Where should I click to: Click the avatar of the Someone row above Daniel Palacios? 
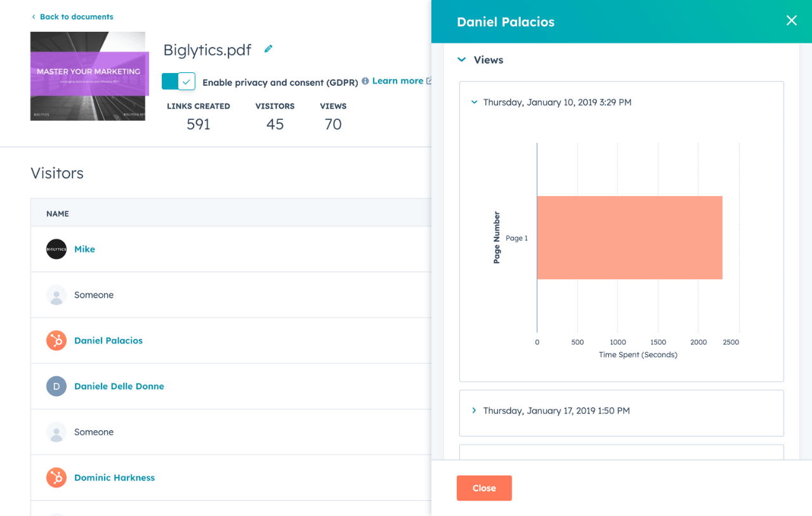point(56,295)
